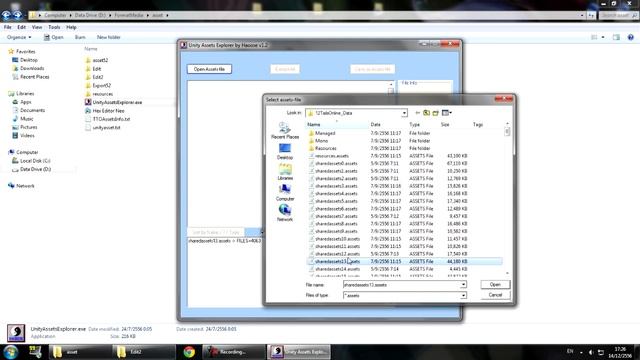Select Desktop in dialog places bar
Image resolution: width=640 pixels, height=360 pixels.
point(285,151)
